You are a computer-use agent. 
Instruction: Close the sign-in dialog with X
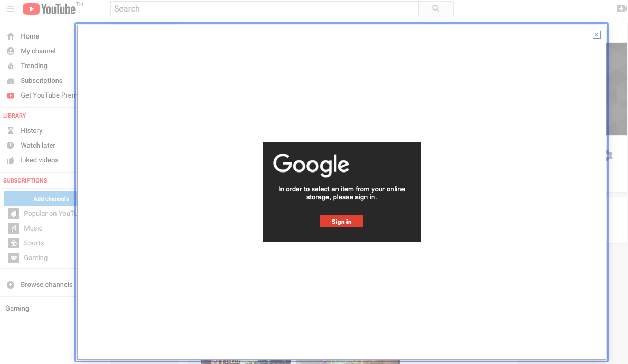[596, 35]
